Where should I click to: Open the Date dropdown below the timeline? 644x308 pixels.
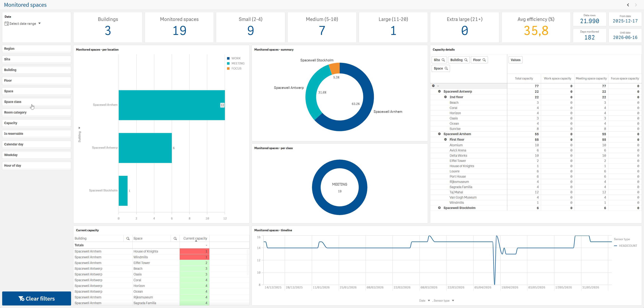425,300
